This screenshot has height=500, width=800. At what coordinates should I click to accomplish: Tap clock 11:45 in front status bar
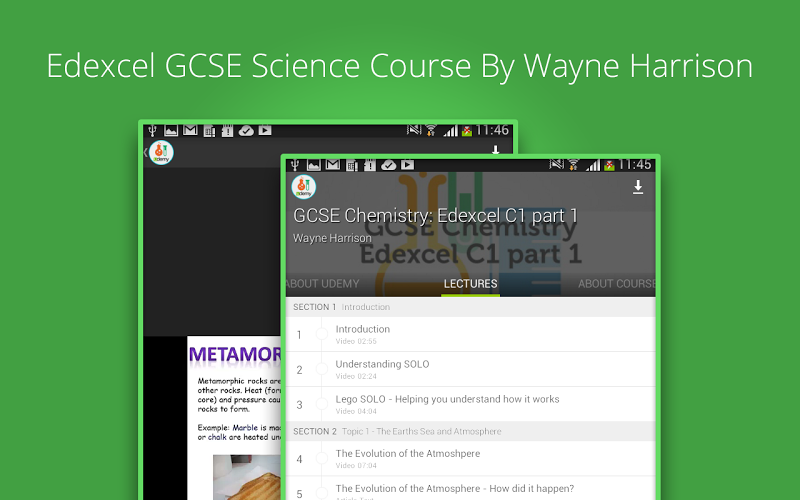pyautogui.click(x=635, y=164)
